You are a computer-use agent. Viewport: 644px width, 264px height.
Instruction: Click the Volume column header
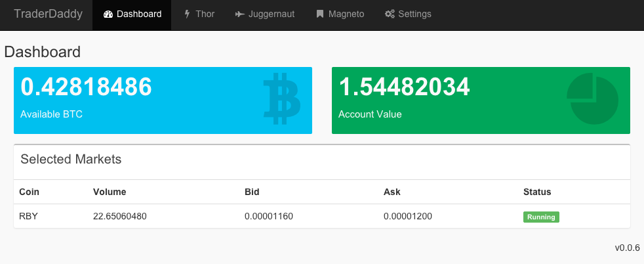[110, 192]
